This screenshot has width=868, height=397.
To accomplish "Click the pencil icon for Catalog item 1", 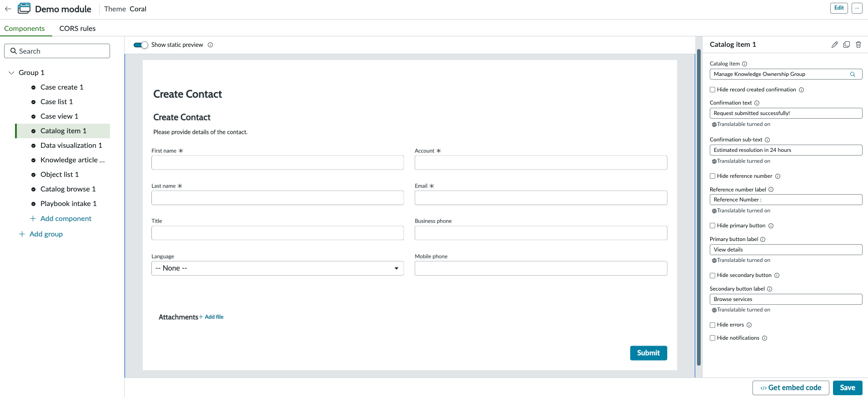I will (835, 45).
